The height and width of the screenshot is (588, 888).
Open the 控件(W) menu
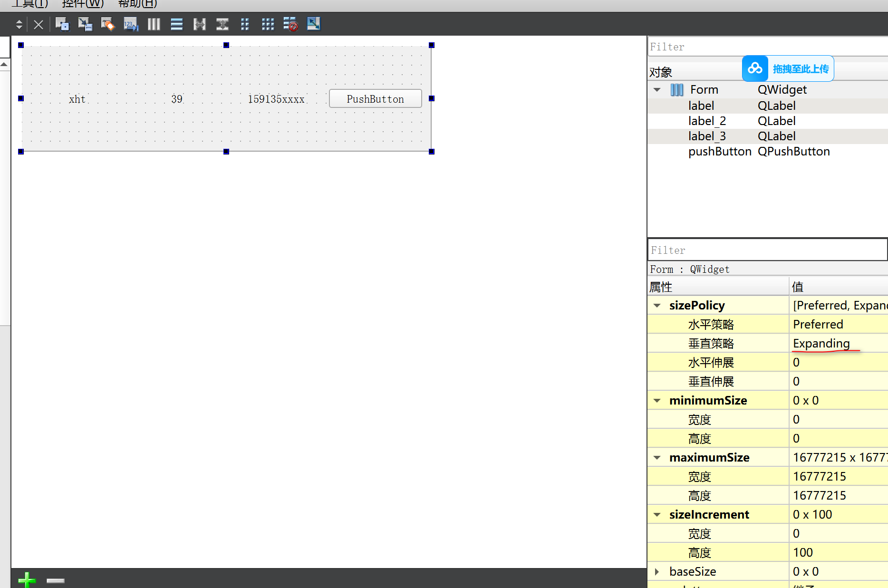(83, 4)
